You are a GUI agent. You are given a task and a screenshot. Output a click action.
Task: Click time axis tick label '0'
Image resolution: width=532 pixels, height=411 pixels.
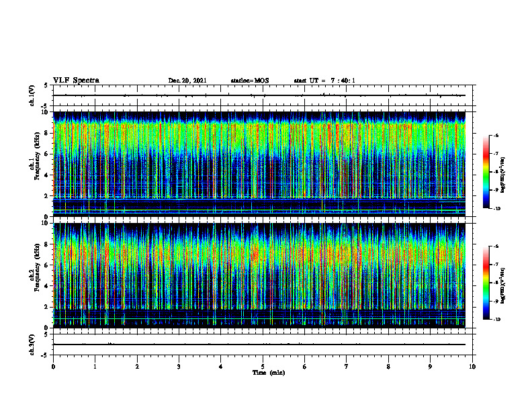53,367
